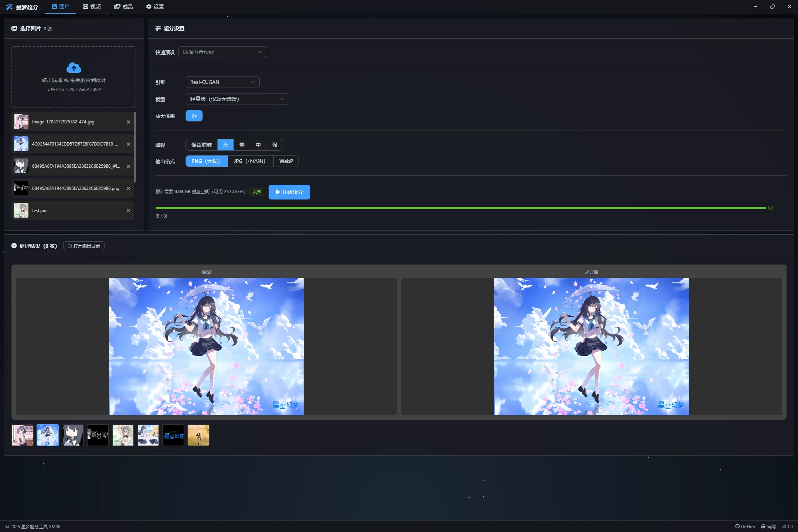Screen dimensions: 798x532
Task: Select 6B495A8FA194A3095EA28632C6B259B8.png file row
Action: coord(73,188)
